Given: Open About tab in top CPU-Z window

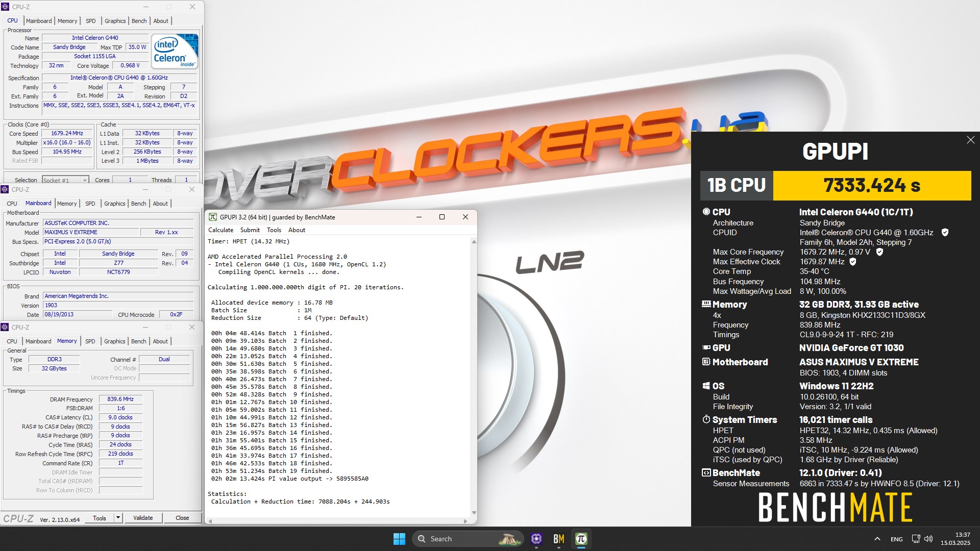Looking at the screenshot, I should click(161, 21).
